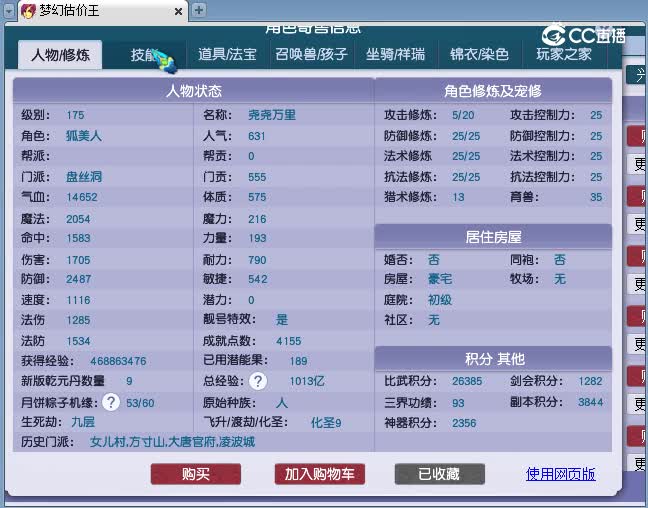Click the 月饼粽子机缘 value 53/60

(140, 403)
